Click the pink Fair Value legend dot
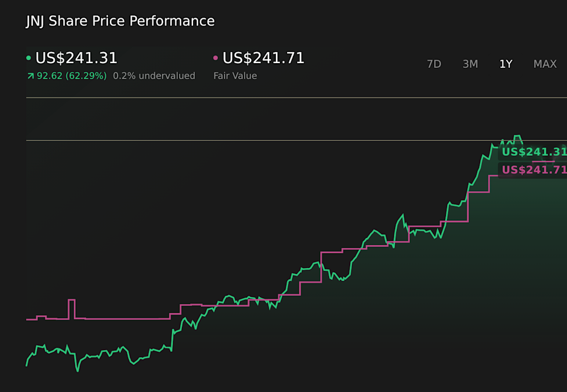This screenshot has width=567, height=392. (215, 58)
